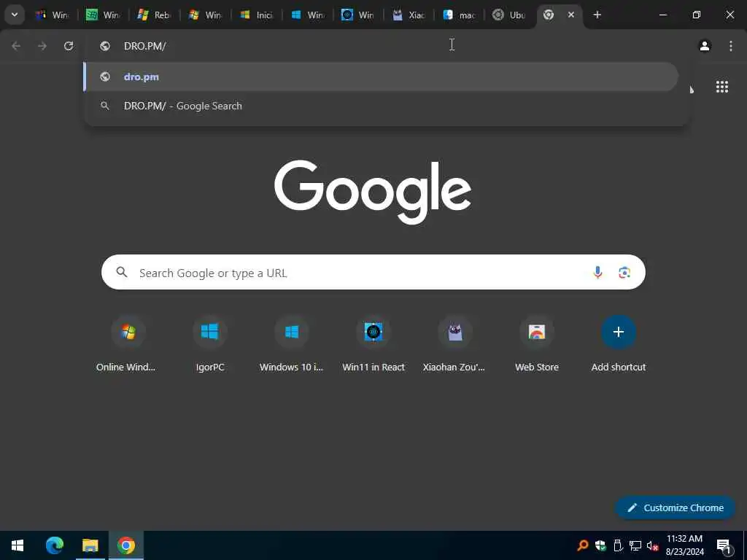Viewport: 747px width, 560px height.
Task: Click the Add shortcut button
Action: (x=619, y=345)
